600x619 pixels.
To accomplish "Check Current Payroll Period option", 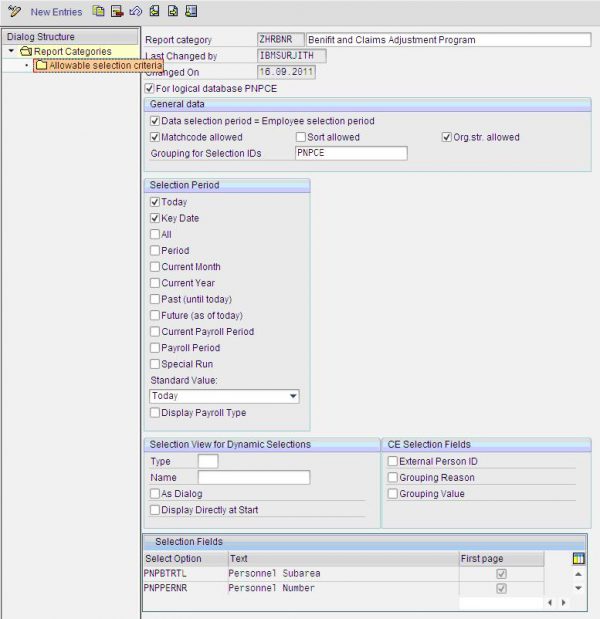I will coord(155,331).
